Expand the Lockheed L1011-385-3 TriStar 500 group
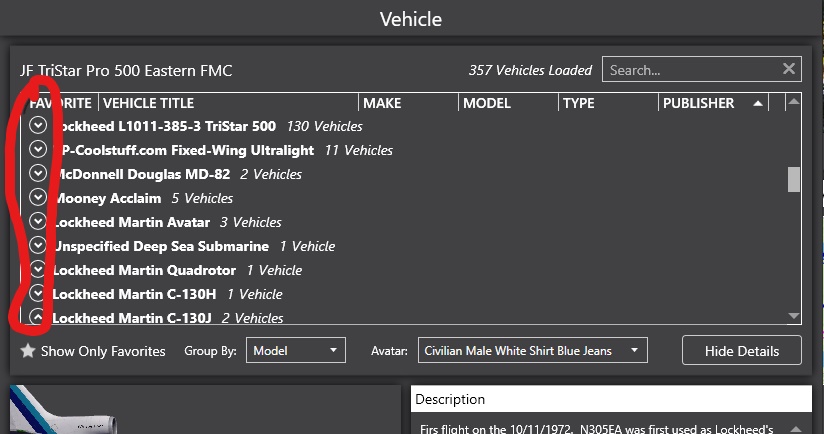The image size is (824, 434). click(38, 126)
